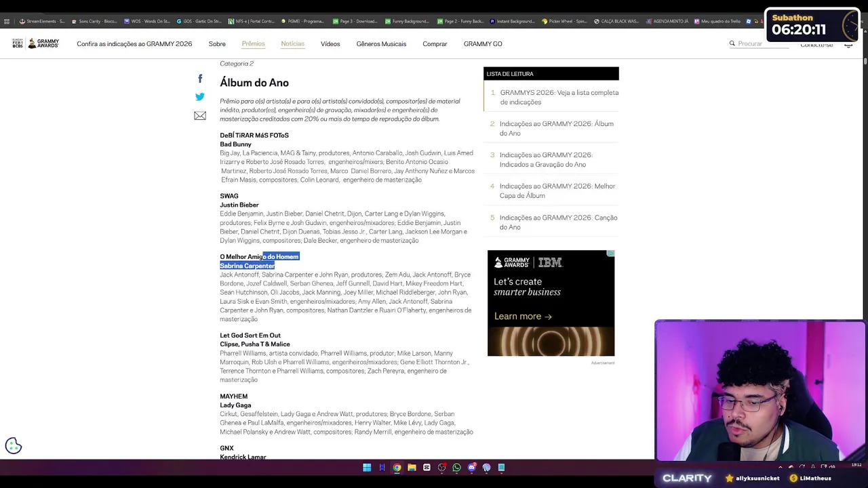Switch to Picker Wheel tab
868x488 pixels.
(565, 21)
